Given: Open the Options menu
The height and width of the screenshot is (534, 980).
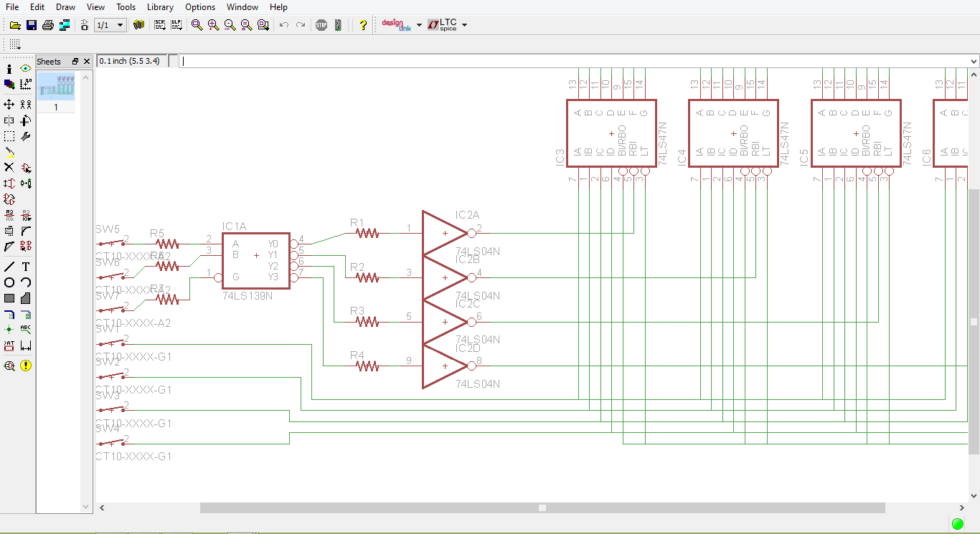Looking at the screenshot, I should (x=200, y=7).
